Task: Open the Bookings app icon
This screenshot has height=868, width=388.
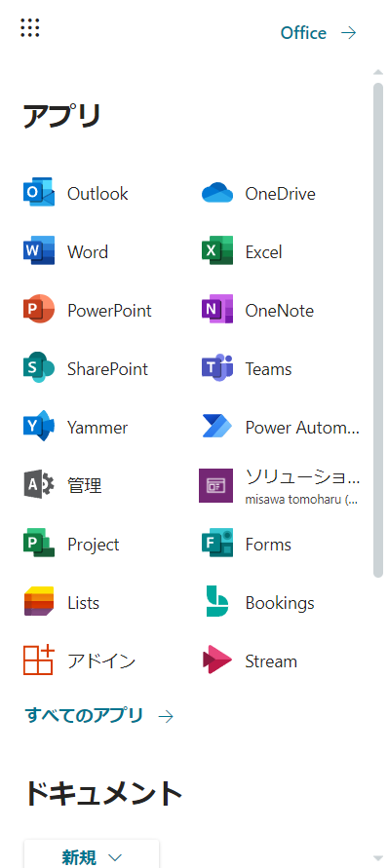Action: (x=217, y=602)
